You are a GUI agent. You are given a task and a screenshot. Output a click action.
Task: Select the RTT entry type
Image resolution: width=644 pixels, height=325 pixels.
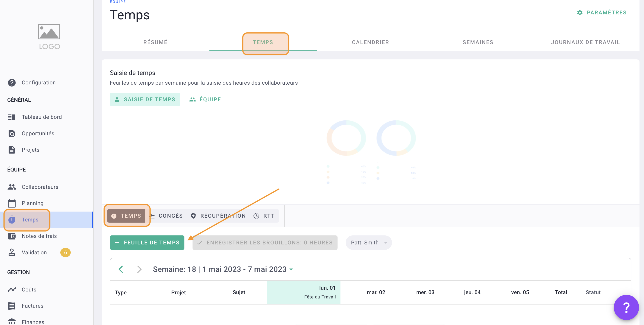click(x=264, y=216)
